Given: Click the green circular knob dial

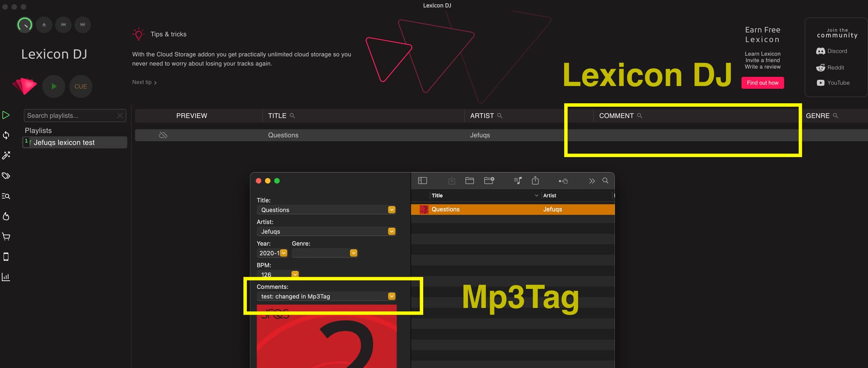Looking at the screenshot, I should pos(25,25).
